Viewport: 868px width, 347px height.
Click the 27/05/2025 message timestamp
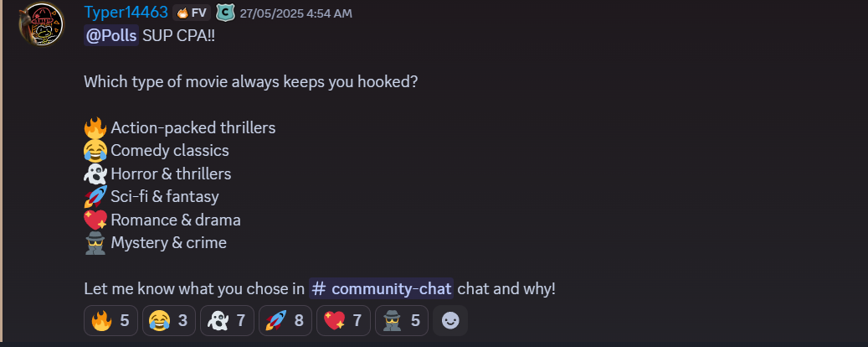(x=295, y=13)
